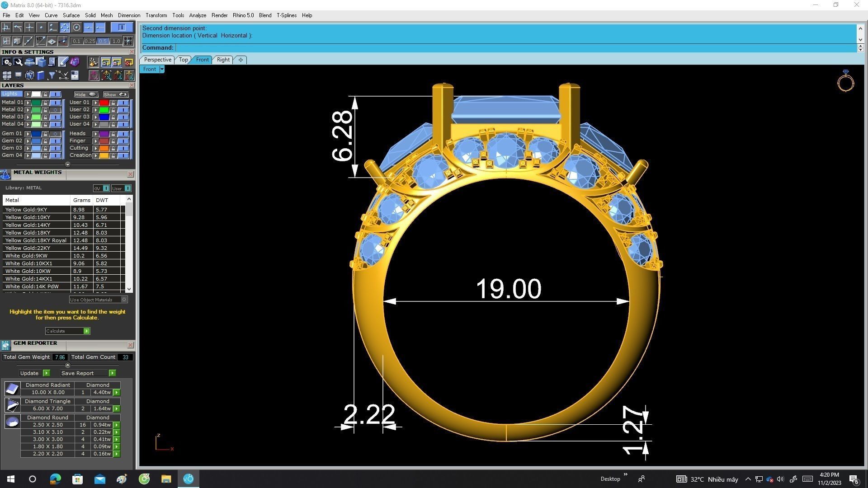Toggle the Quadrant snap icon
Screen dimensions: 868x488
click(65, 28)
